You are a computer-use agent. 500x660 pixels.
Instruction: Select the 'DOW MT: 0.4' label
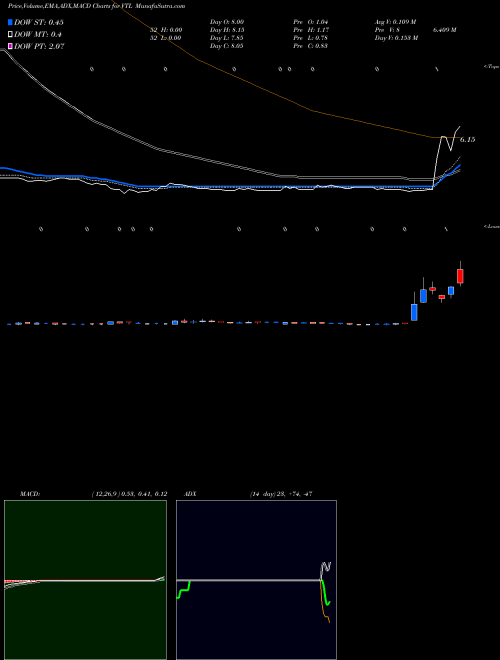pos(37,34)
